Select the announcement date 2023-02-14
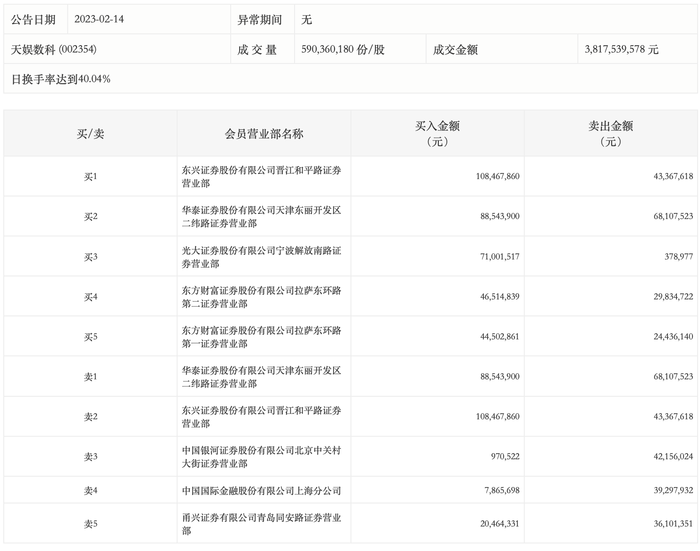The width and height of the screenshot is (700, 551). (99, 19)
